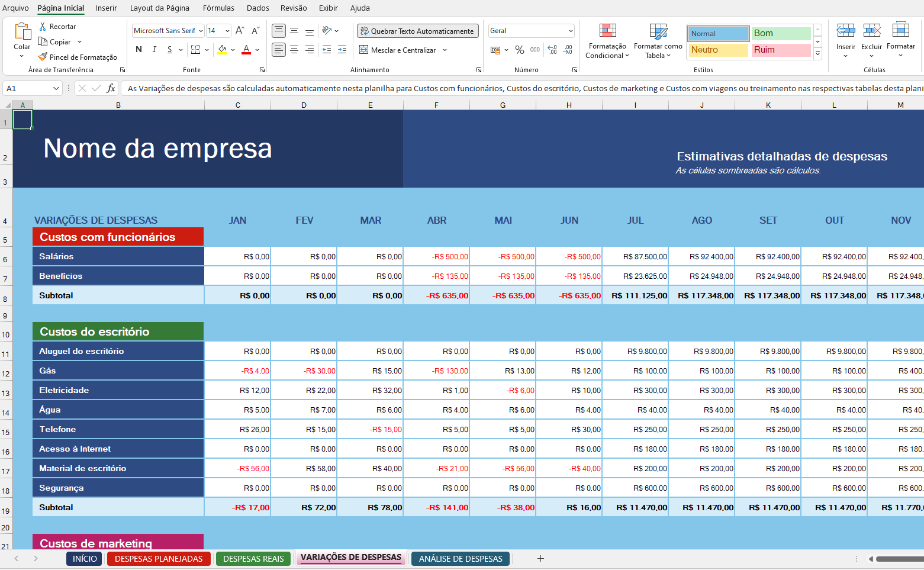Screen dimensions: 924x570
Task: Open the Mesclar e Centralizar dropdown arrow
Action: (x=445, y=50)
